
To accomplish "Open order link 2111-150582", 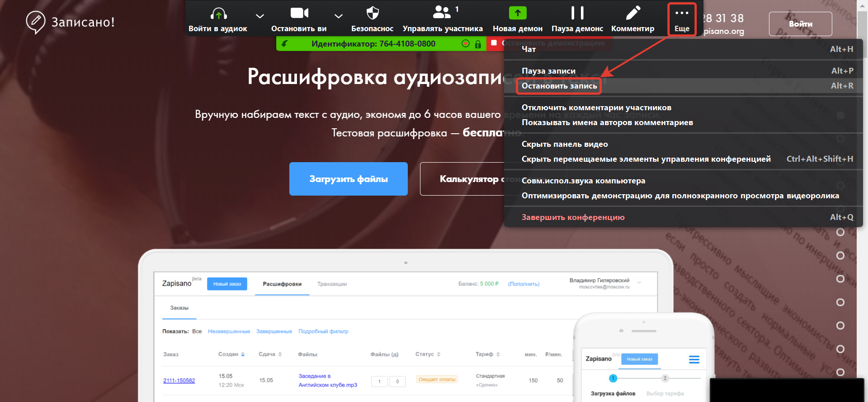I will (179, 381).
